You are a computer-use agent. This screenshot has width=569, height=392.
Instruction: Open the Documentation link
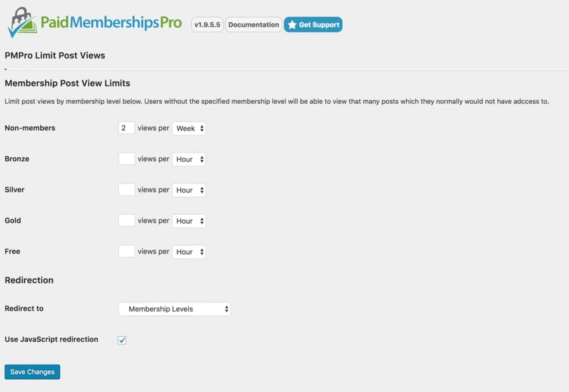coord(253,24)
